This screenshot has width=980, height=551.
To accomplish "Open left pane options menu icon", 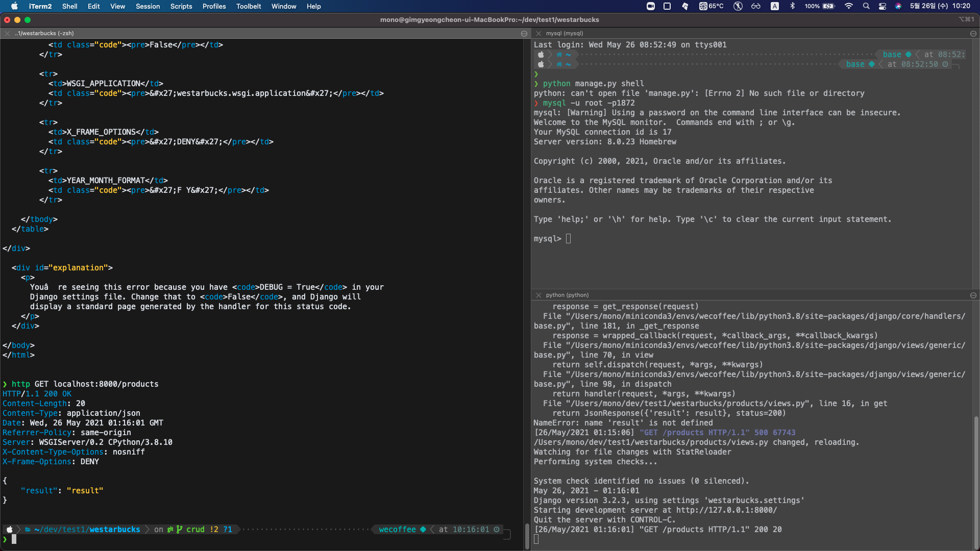I will pos(524,34).
